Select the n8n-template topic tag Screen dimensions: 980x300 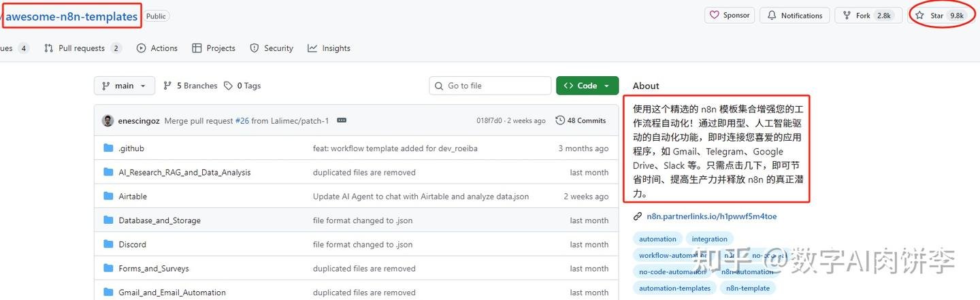click(748, 288)
